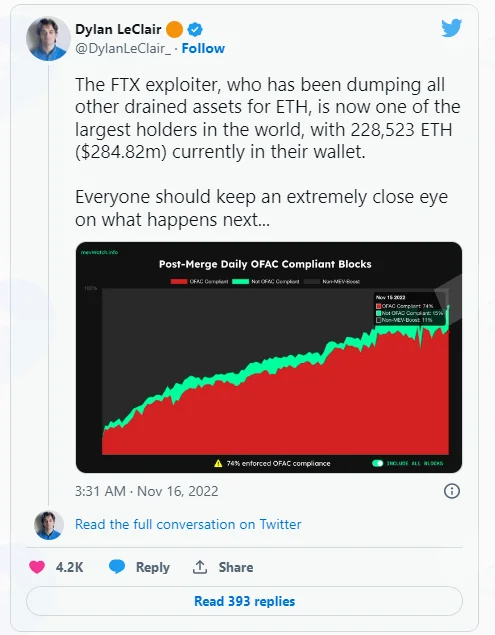Image resolution: width=495 pixels, height=635 pixels.
Task: Open the OFAC Compliant Blocks chart image
Action: 269,357
